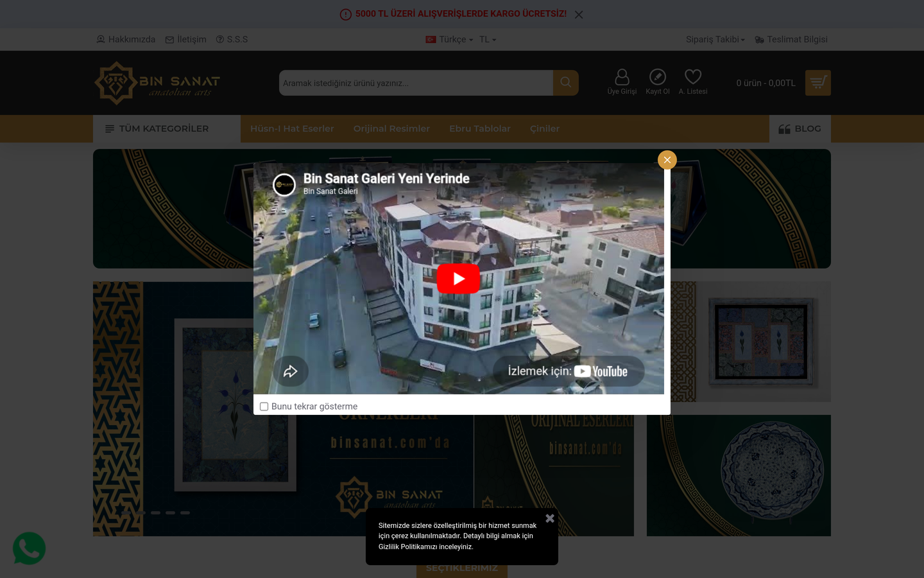Viewport: 924px width, 578px height.
Task: Open Üye Girişi member login
Action: click(x=622, y=82)
